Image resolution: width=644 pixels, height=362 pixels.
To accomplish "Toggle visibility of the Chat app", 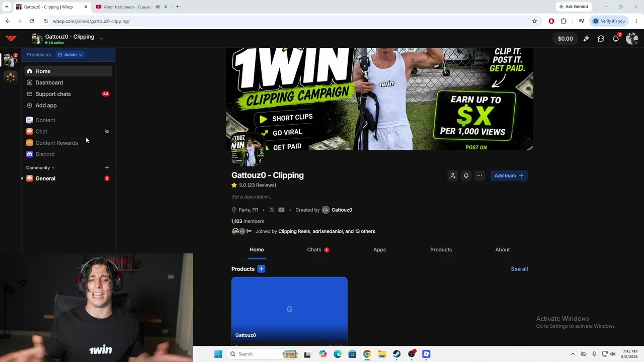I will coord(107,132).
